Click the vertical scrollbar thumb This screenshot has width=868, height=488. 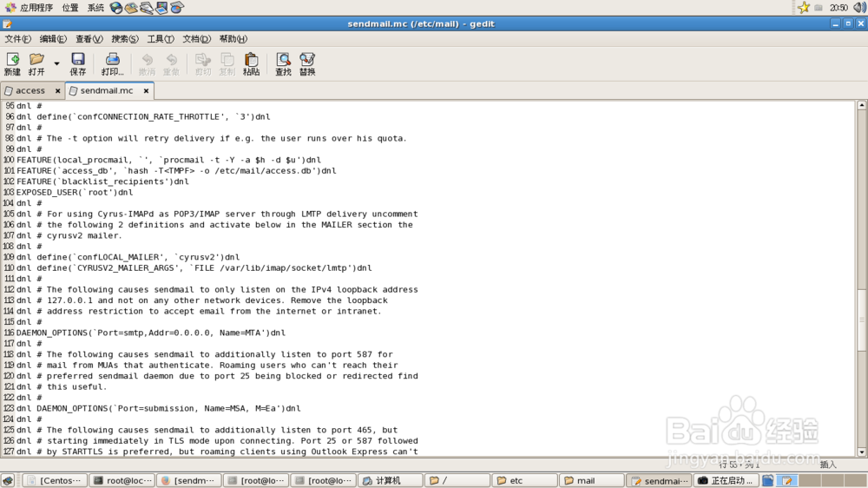click(x=862, y=320)
